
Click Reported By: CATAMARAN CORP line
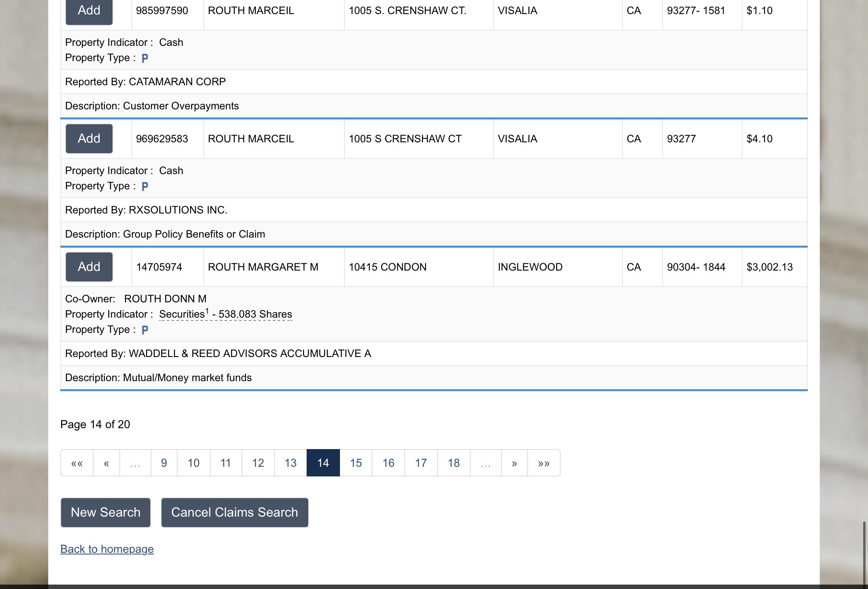[x=434, y=82]
